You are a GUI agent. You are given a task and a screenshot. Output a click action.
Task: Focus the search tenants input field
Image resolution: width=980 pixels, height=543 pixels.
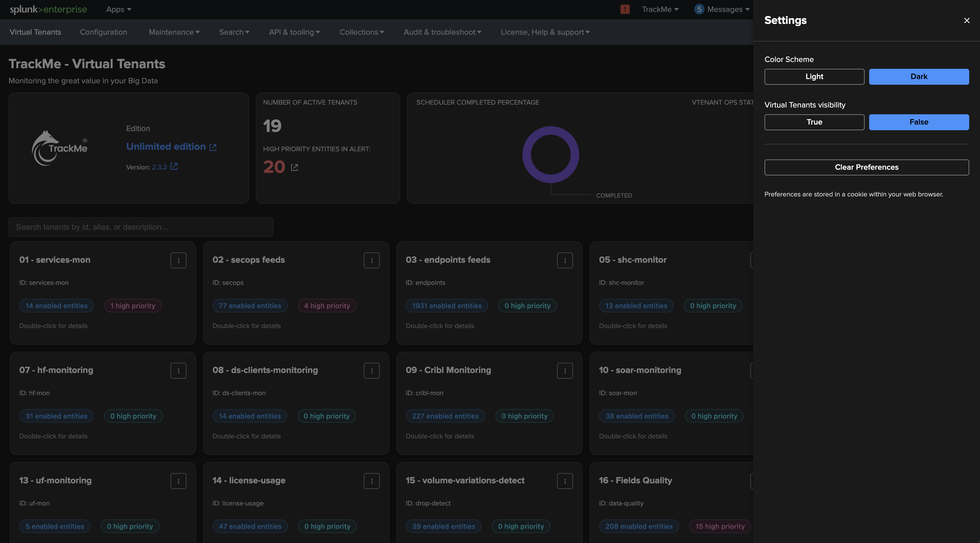pos(141,227)
